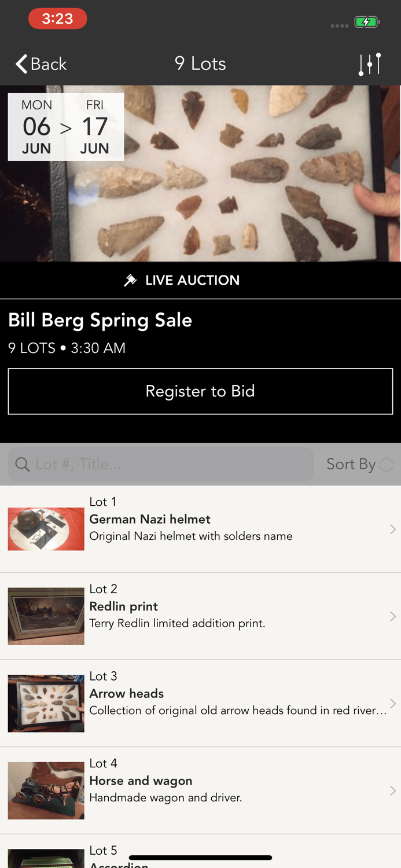
Task: Open the Sort By dropdown
Action: pyautogui.click(x=359, y=464)
